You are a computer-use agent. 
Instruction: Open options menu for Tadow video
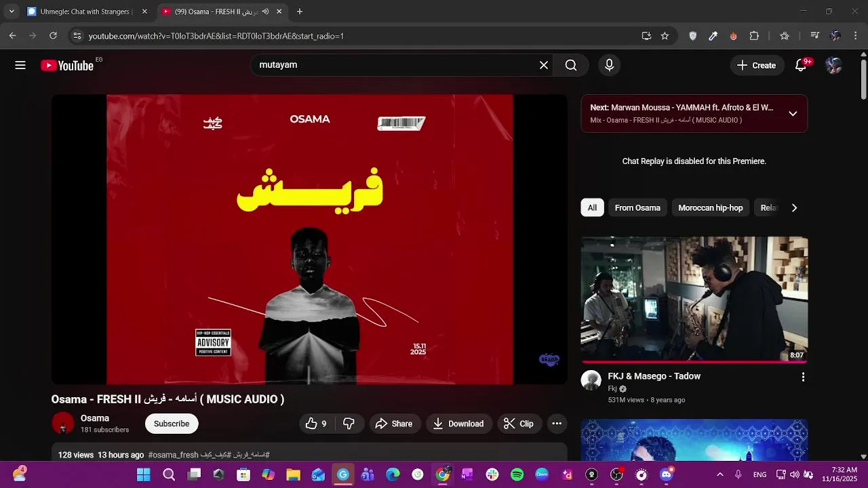(803, 377)
